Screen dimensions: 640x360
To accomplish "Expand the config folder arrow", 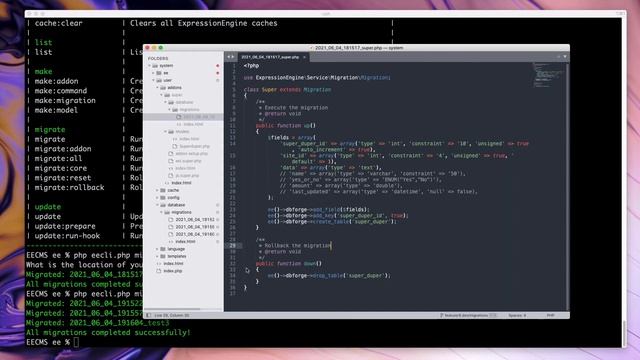I will point(158,198).
